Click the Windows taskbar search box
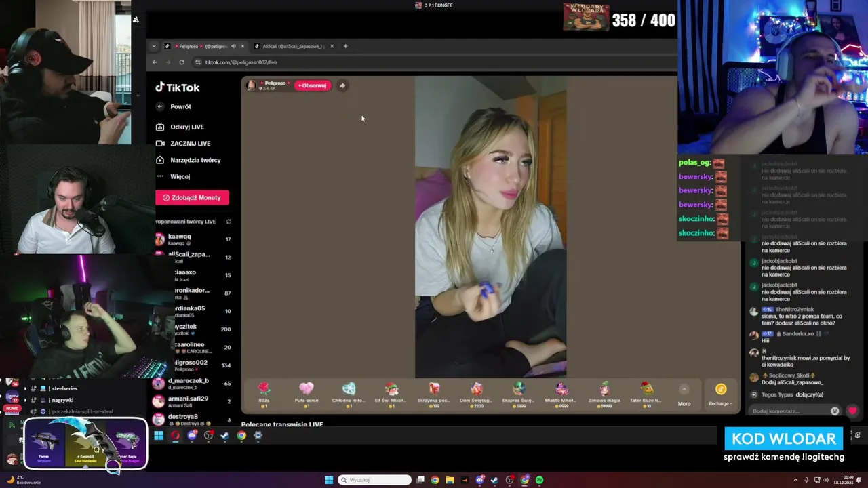The image size is (868, 488). pyautogui.click(x=375, y=480)
